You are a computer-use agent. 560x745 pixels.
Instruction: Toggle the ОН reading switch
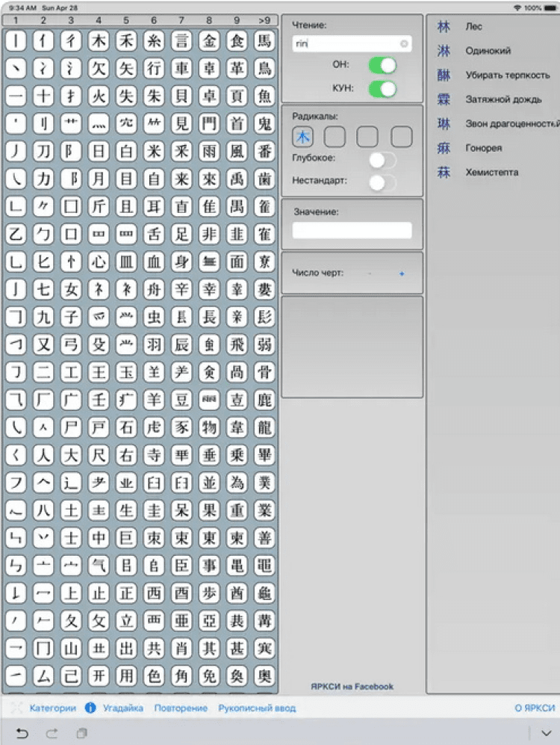pyautogui.click(x=382, y=65)
